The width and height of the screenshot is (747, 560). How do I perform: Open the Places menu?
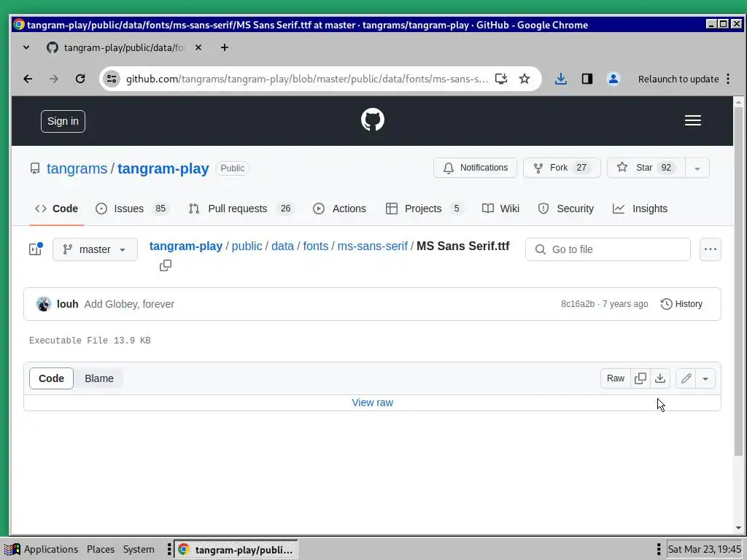[x=101, y=549]
